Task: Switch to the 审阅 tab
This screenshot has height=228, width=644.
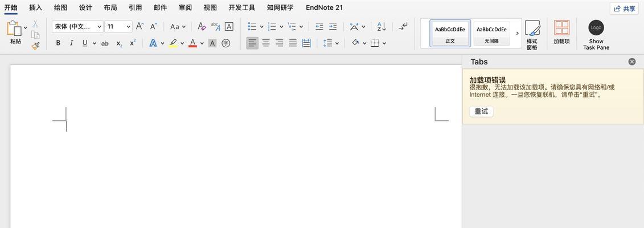Action: point(185,7)
